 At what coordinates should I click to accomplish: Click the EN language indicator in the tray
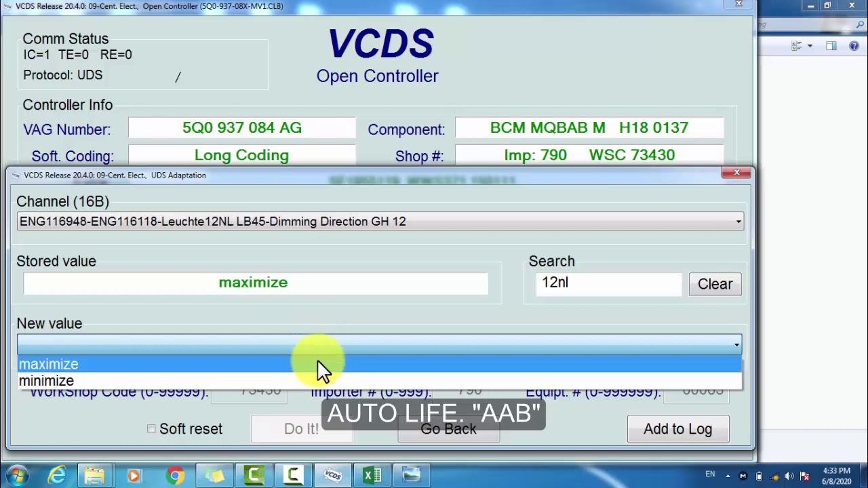click(x=710, y=474)
